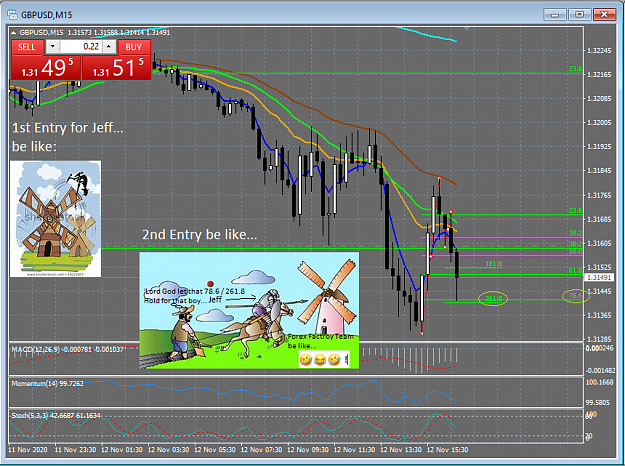Screen dimensions: 625x466
Task: Click the buy price 1.31 51 panel
Action: pyautogui.click(x=116, y=68)
